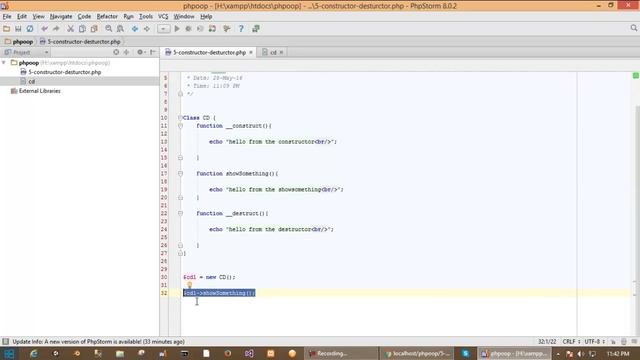The width and height of the screenshot is (640, 360).
Task: Open the Help menu
Action: coord(206,16)
